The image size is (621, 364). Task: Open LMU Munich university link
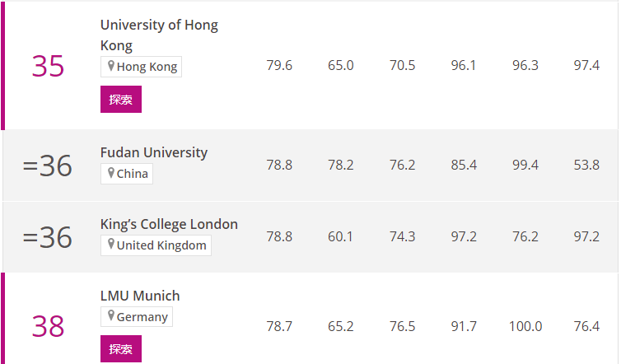pos(140,296)
